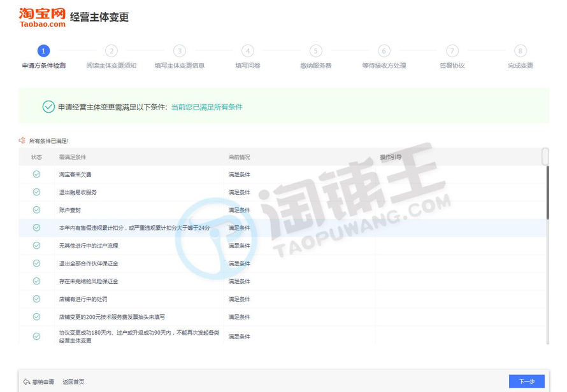Go to step 4 填写问卷
This screenshot has width=567, height=392.
(248, 51)
